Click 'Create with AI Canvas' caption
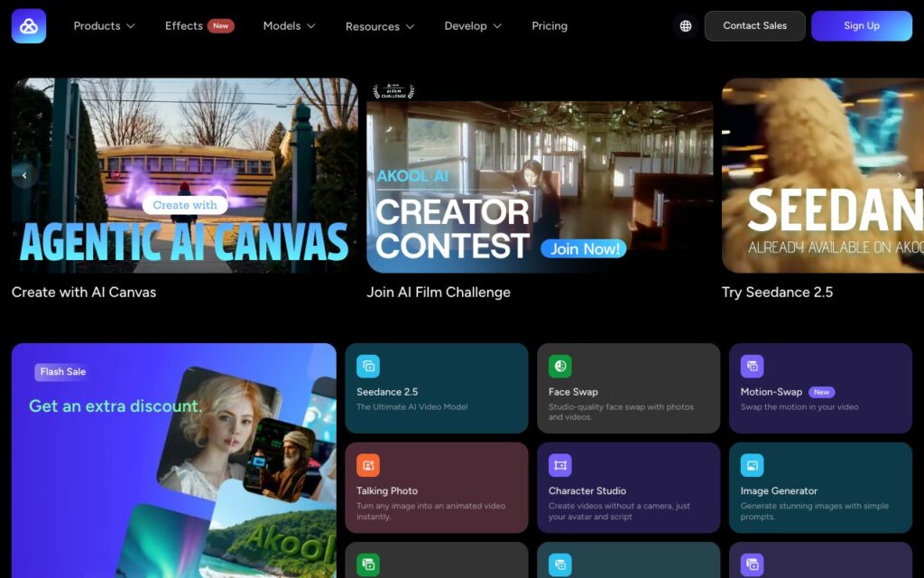The width and height of the screenshot is (924, 578). (x=84, y=292)
